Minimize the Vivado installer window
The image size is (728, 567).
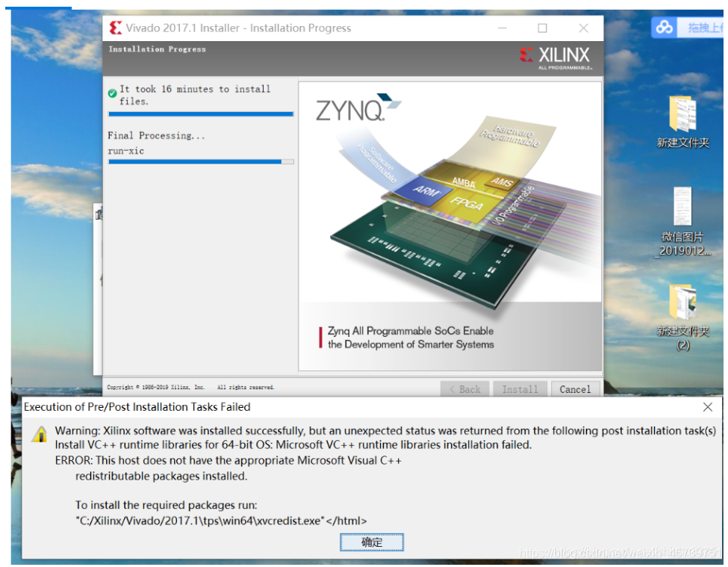(x=503, y=28)
